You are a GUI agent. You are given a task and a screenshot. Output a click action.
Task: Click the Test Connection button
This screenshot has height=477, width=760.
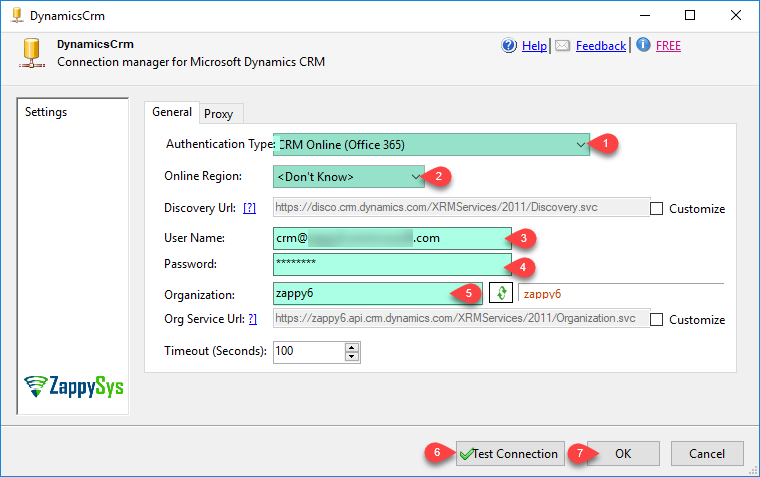tap(510, 454)
